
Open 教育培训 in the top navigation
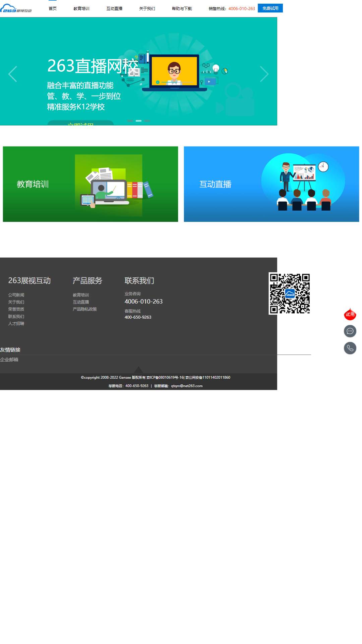(x=81, y=9)
